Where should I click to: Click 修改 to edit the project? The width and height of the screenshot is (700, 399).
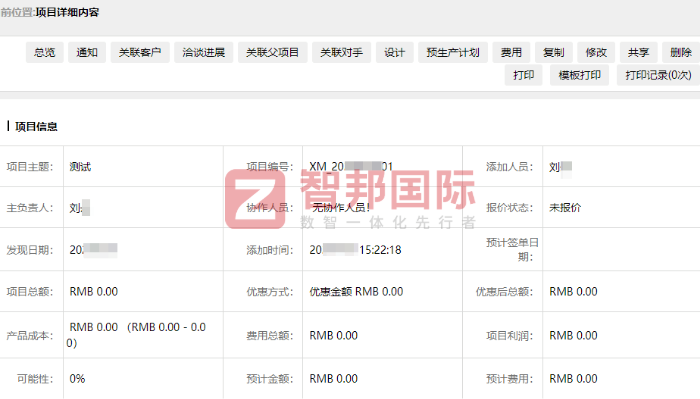596,53
